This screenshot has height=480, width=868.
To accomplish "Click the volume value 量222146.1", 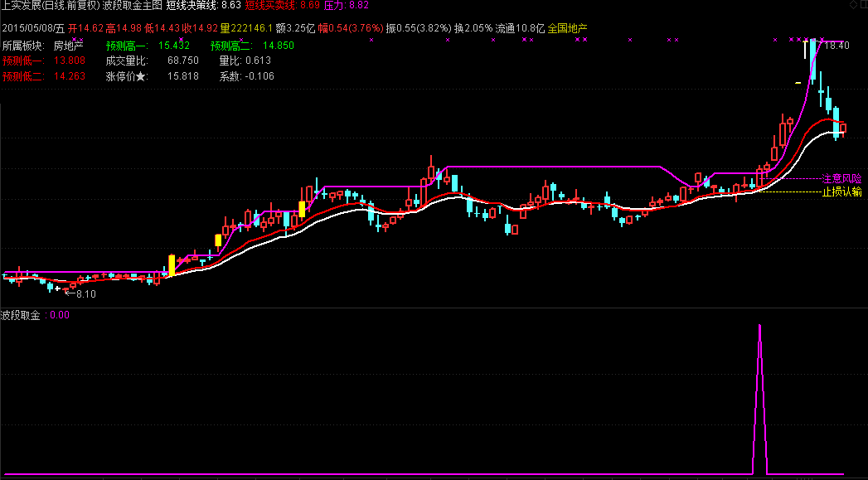I will pos(246,28).
